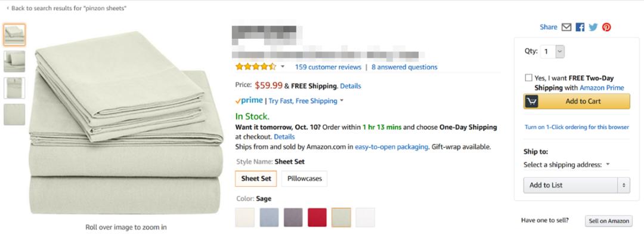Click the cart icon on Add to Cart
The height and width of the screenshot is (234, 644).
(x=532, y=101)
